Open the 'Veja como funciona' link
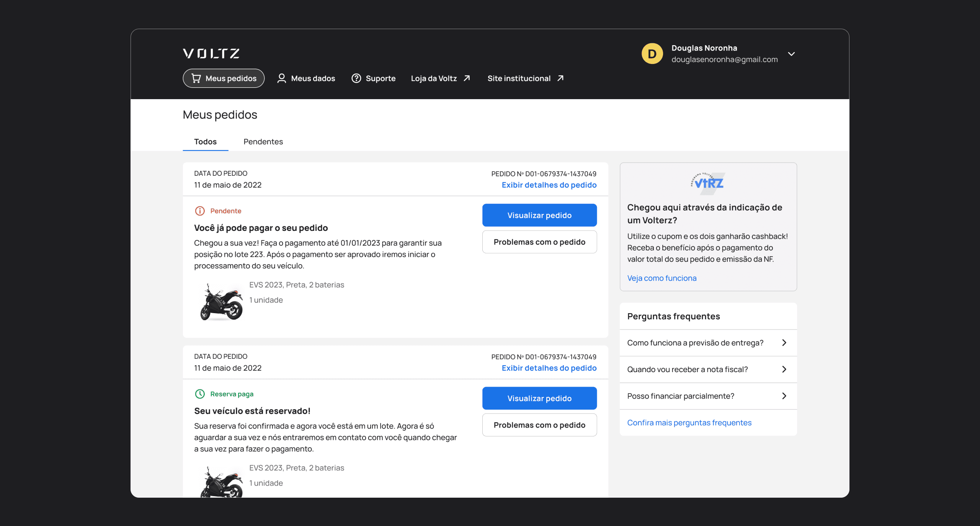Viewport: 980px width, 526px height. (662, 278)
